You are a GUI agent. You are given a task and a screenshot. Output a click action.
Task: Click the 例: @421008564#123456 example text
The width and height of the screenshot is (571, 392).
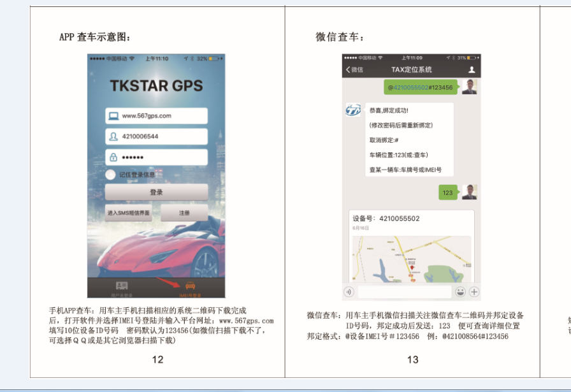468,337
